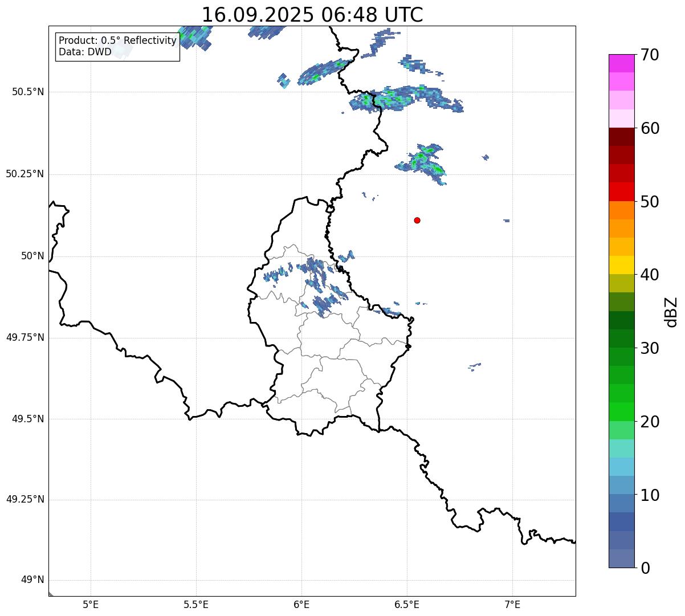Click the 49°N latitude label
Image resolution: width=685 pixels, height=616 pixels.
[32, 580]
